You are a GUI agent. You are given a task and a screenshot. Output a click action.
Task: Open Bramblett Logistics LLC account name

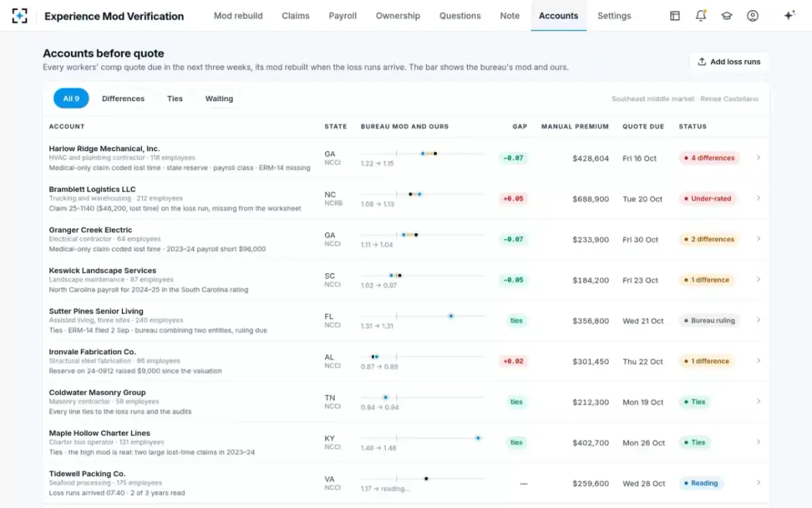click(92, 189)
